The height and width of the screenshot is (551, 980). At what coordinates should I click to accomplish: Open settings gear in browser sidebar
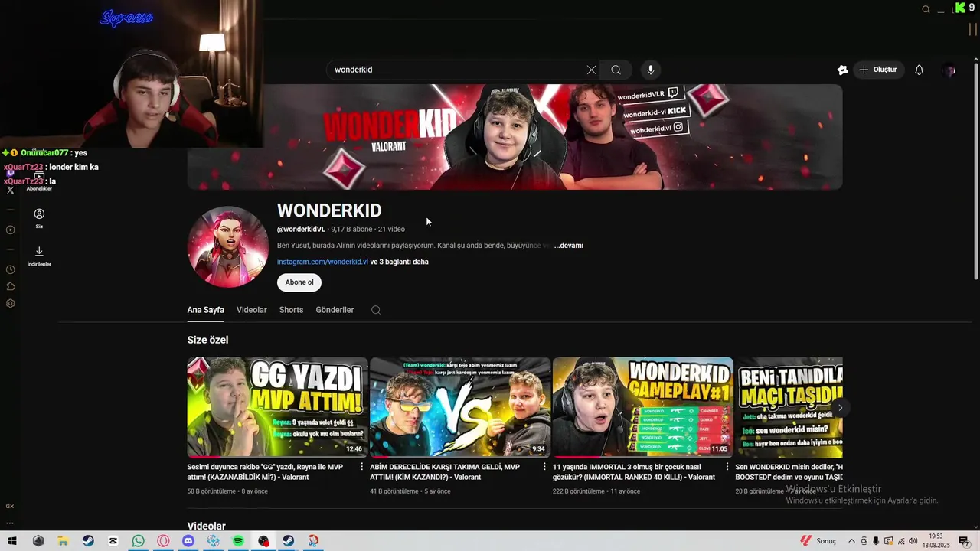click(x=10, y=303)
